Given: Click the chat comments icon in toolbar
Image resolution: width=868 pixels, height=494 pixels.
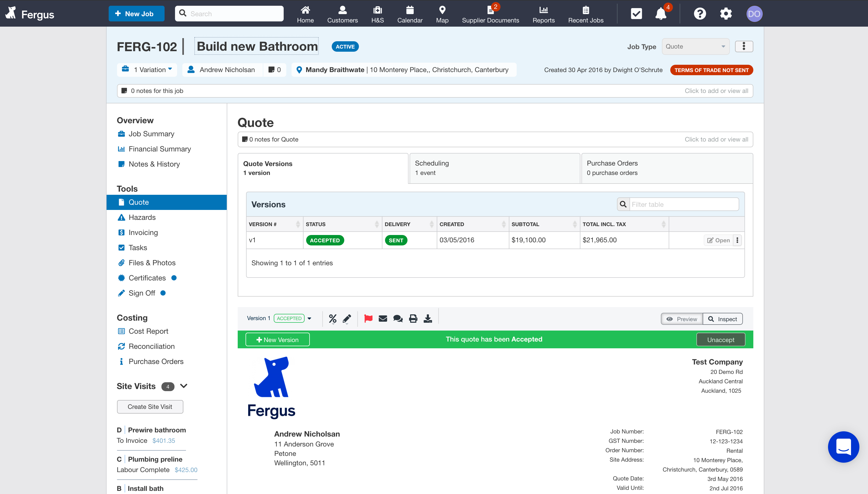Looking at the screenshot, I should [398, 318].
